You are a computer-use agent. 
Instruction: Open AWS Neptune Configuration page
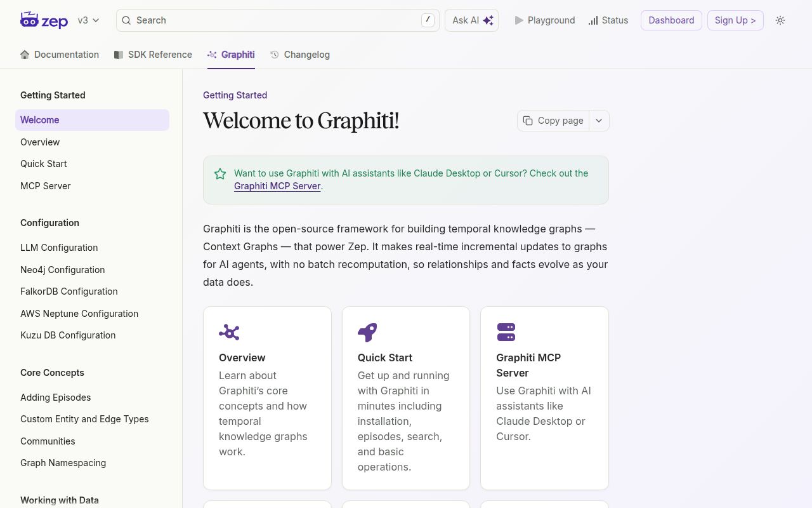(x=92, y=314)
